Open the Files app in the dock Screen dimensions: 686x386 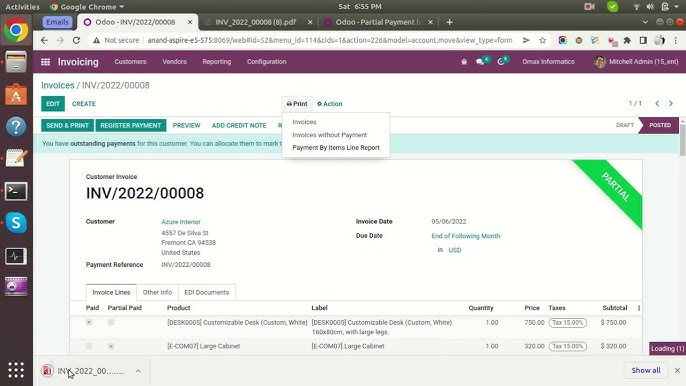coord(16,61)
